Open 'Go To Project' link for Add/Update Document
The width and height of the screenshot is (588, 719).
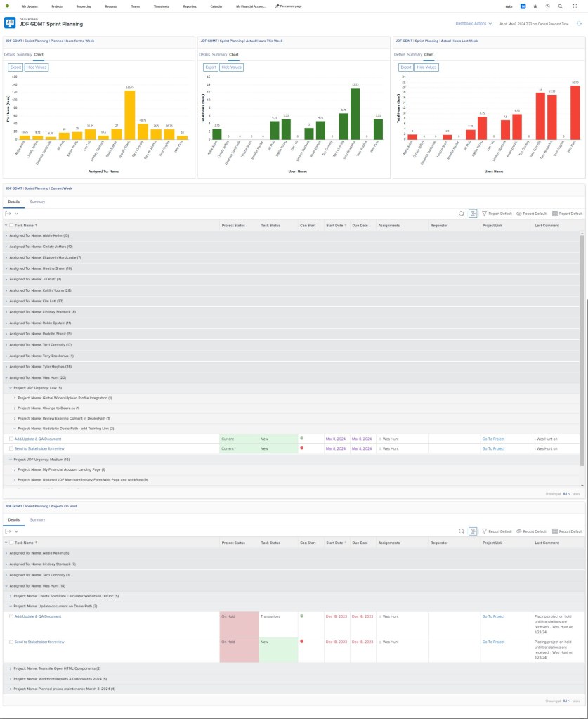pyautogui.click(x=493, y=439)
